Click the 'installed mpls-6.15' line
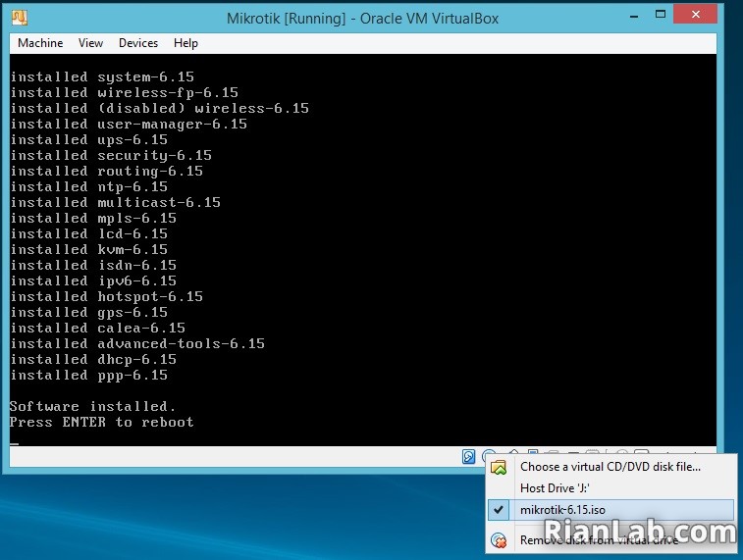This screenshot has width=743, height=560. tap(93, 218)
